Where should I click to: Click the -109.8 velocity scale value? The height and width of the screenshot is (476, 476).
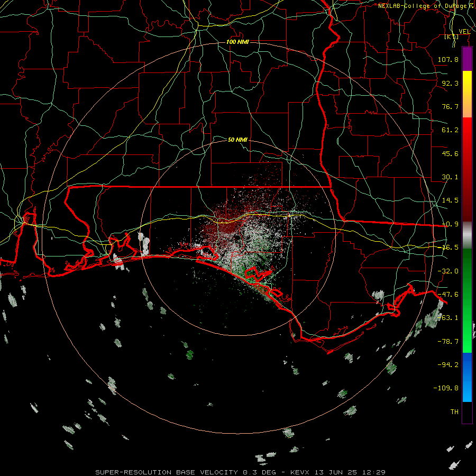point(446,388)
